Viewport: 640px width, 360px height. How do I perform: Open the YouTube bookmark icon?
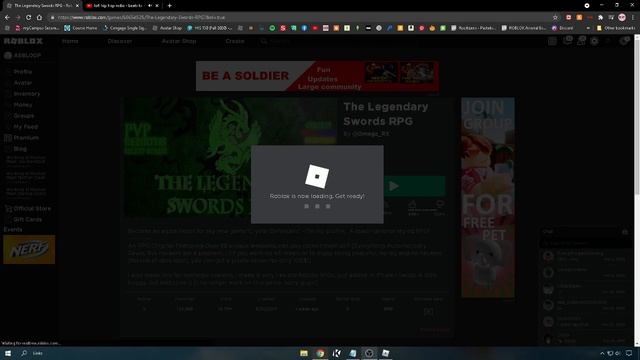coord(315,28)
